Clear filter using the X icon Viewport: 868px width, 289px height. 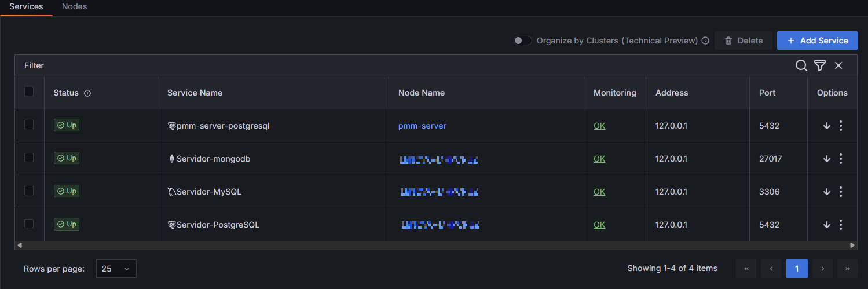(x=838, y=65)
